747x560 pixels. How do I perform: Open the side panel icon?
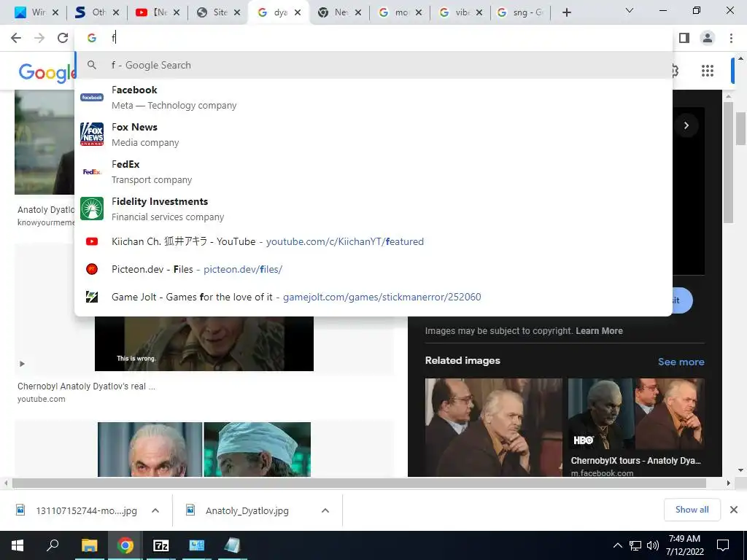684,38
